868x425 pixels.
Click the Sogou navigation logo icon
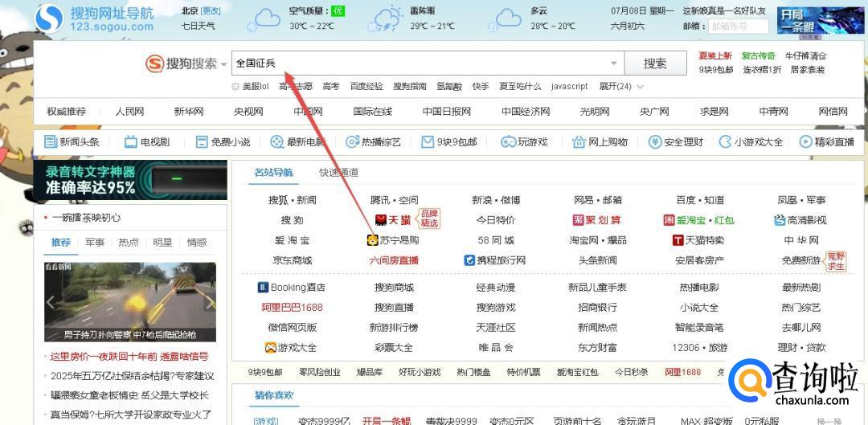(49, 18)
